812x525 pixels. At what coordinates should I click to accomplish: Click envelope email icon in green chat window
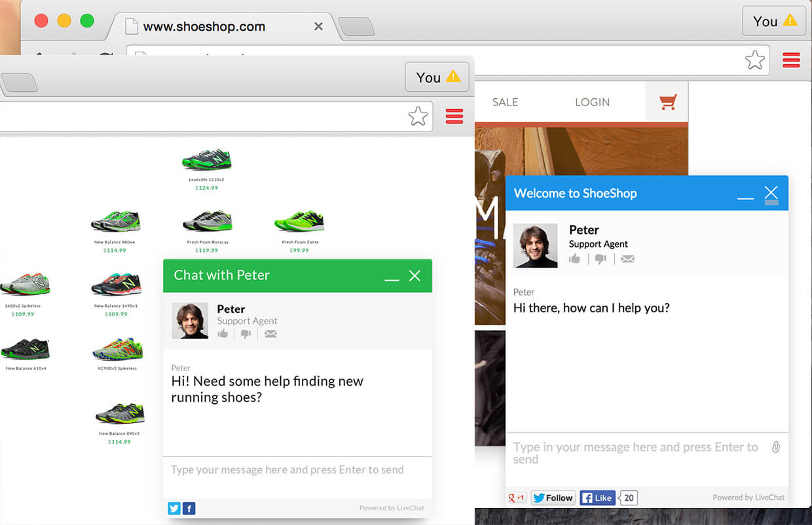pyautogui.click(x=270, y=334)
